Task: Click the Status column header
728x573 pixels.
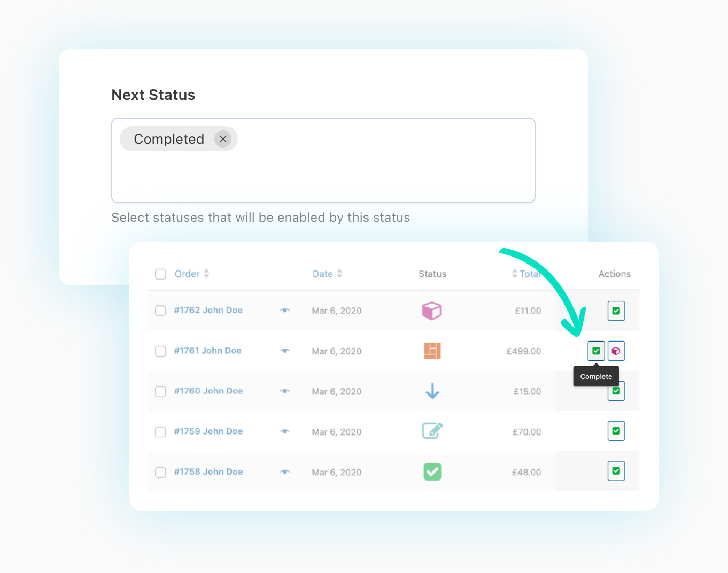Action: (432, 274)
